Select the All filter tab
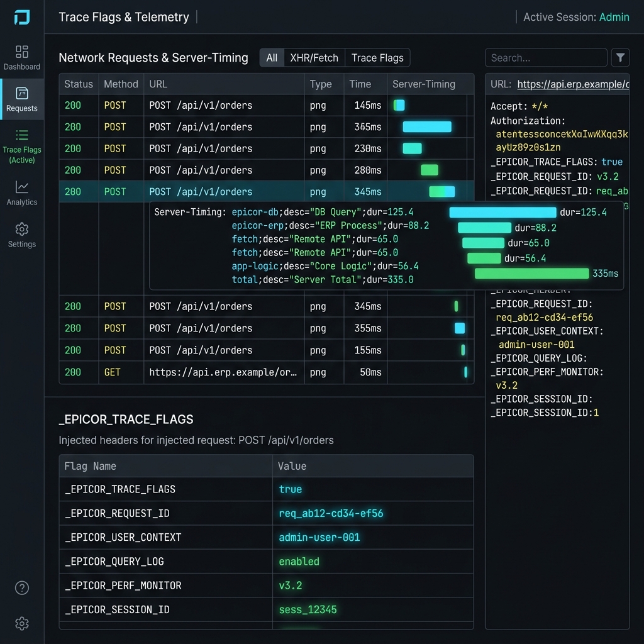 (x=272, y=58)
